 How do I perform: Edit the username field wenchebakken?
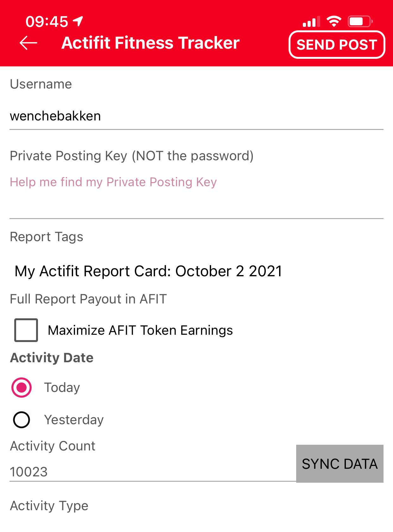[x=196, y=116]
